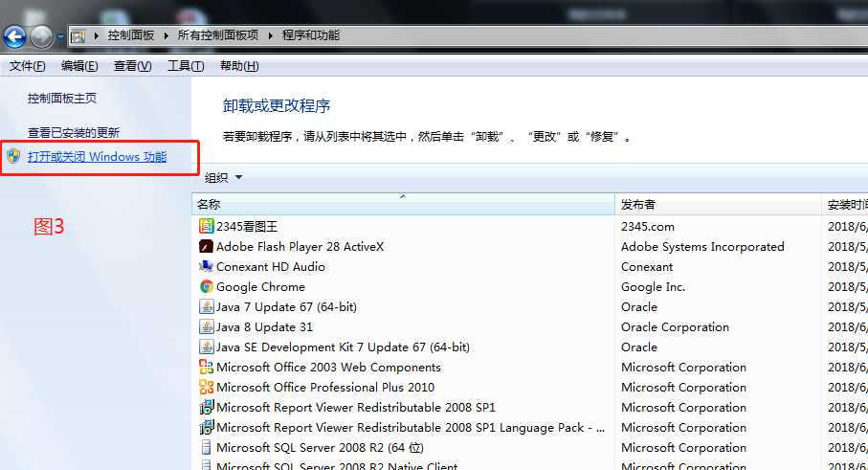Click the Google Chrome icon
This screenshot has width=868, height=470.
point(206,286)
